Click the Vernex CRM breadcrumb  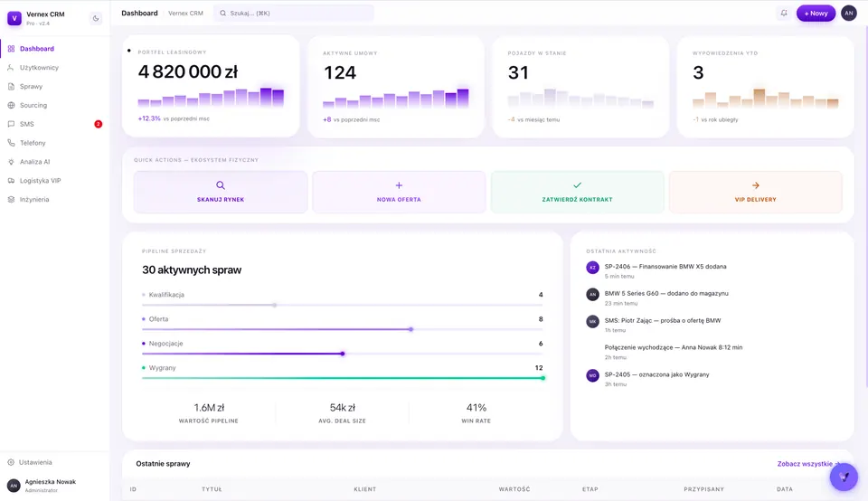pos(185,14)
